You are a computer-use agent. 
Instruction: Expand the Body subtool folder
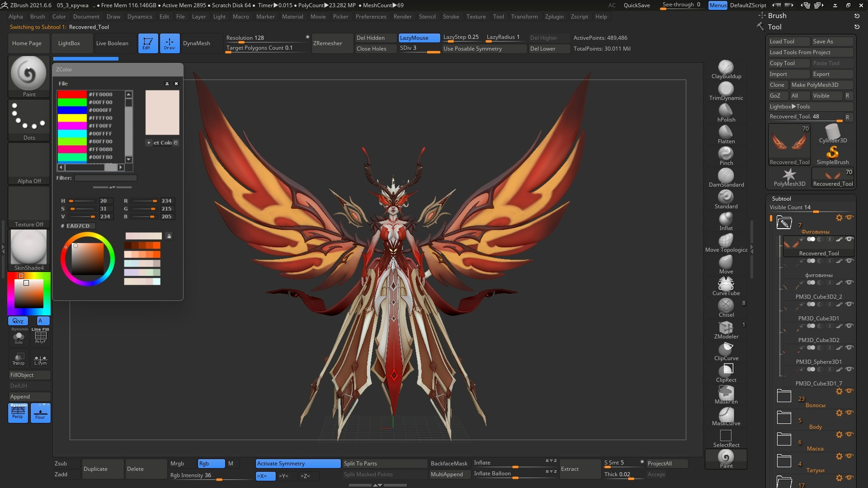784,418
